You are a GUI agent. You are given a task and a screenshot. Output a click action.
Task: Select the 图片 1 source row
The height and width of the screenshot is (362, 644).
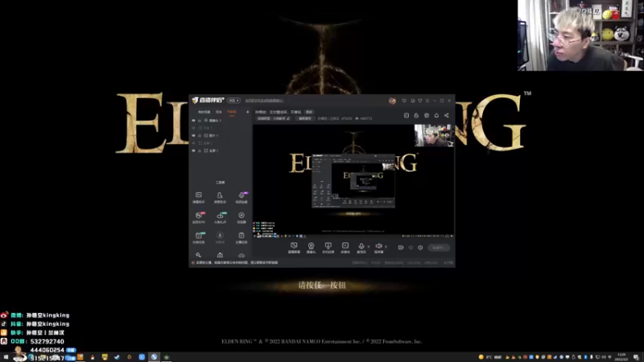[x=220, y=135]
